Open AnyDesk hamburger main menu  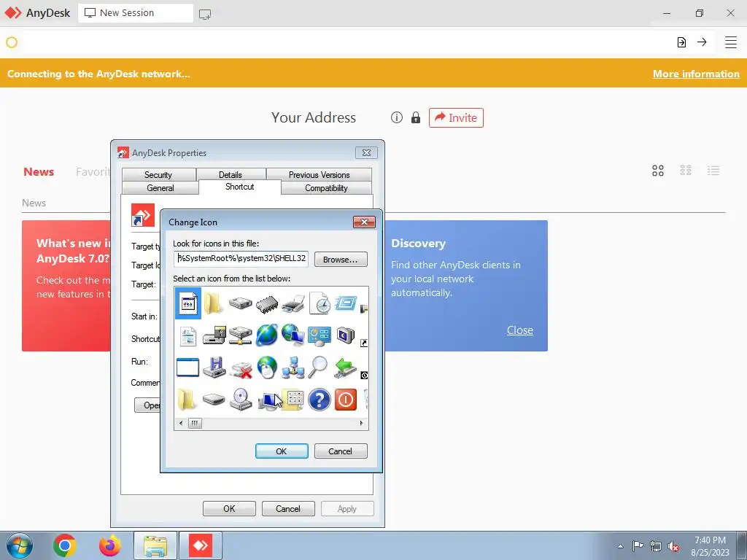coord(731,42)
